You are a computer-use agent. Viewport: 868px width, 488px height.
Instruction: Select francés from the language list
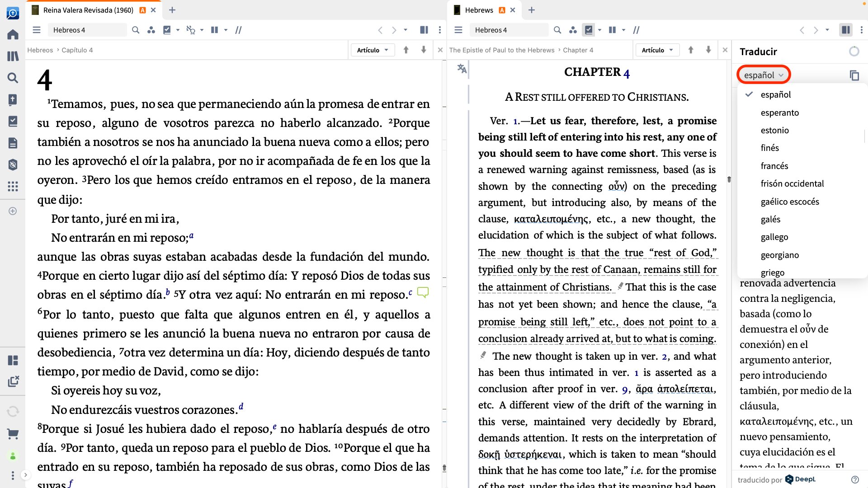(x=774, y=166)
